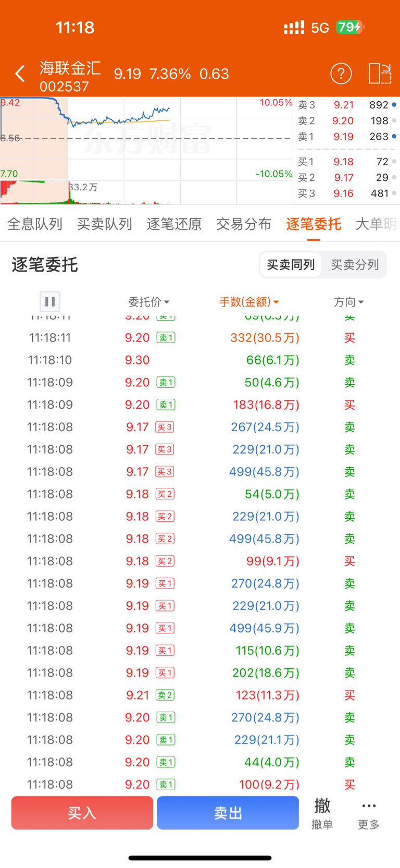Tap the order row with 332(30.5万)
400x868 pixels.
(x=200, y=338)
